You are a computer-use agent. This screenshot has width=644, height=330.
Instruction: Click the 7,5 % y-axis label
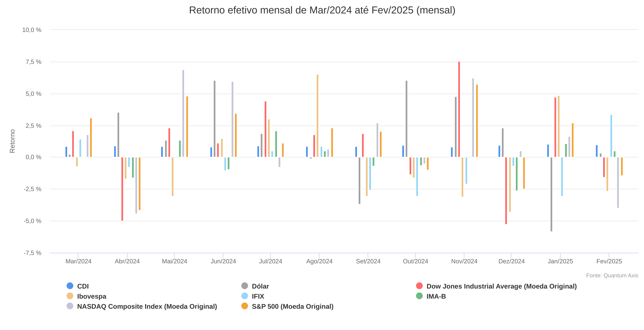tap(34, 62)
